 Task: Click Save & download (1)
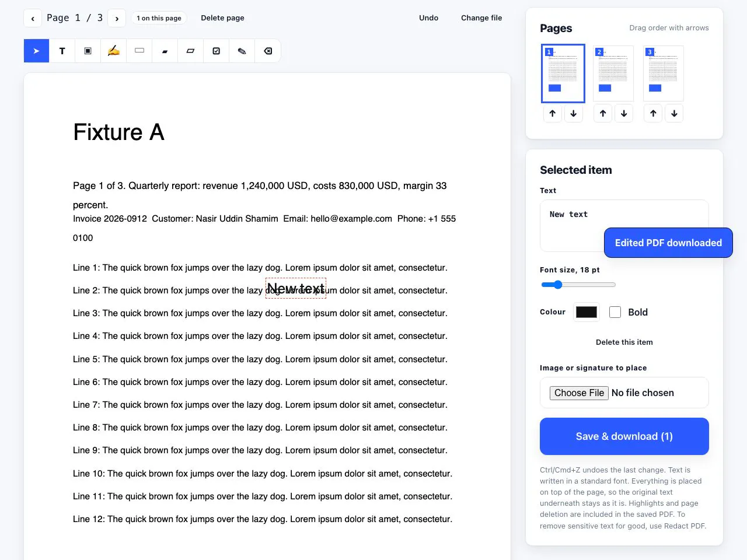pos(624,436)
